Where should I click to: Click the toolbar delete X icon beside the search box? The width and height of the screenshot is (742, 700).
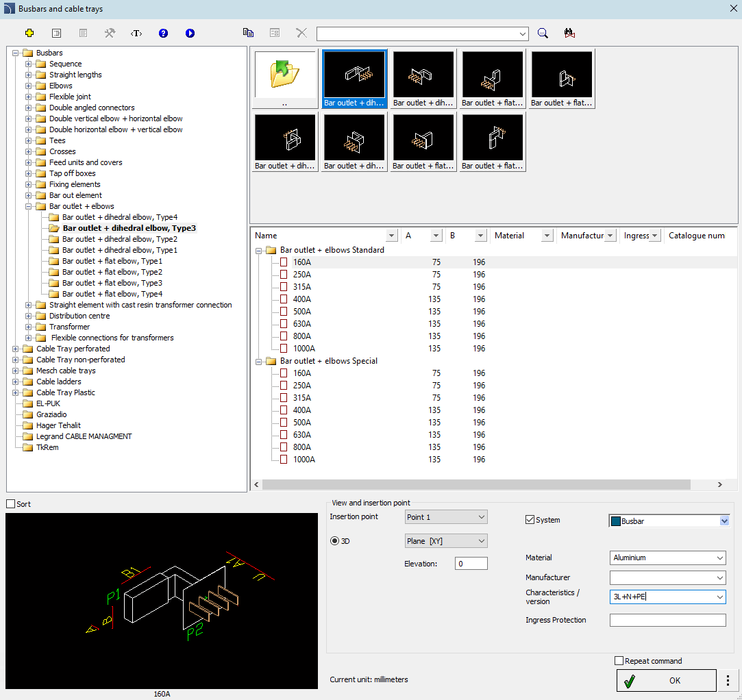[301, 33]
